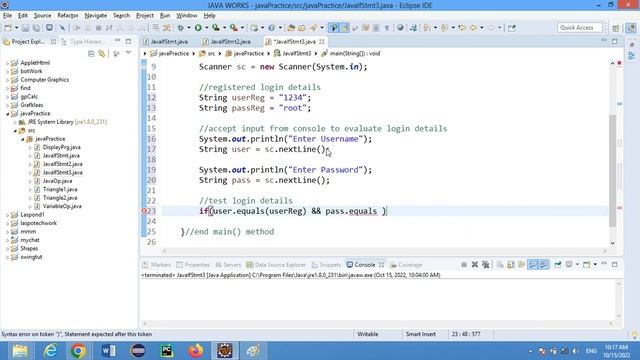The width and height of the screenshot is (640, 360).
Task: Open the File menu
Action: (7, 16)
